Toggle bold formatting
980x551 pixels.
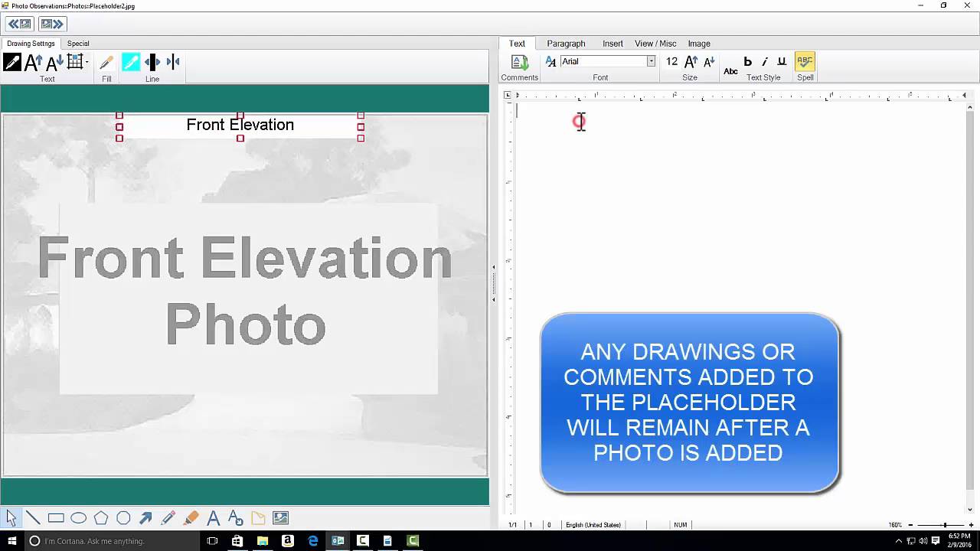pyautogui.click(x=748, y=61)
